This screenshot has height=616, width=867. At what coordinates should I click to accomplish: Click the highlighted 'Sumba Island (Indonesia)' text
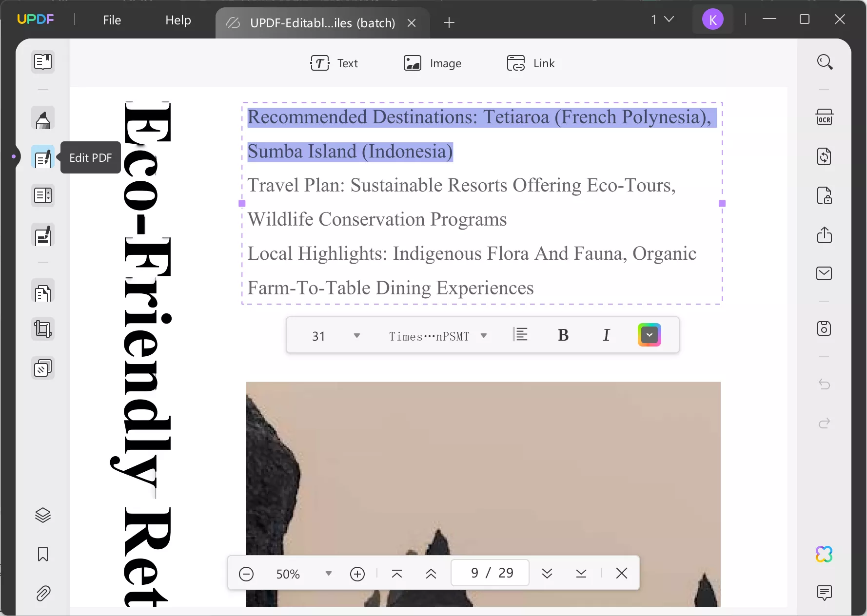coord(350,152)
